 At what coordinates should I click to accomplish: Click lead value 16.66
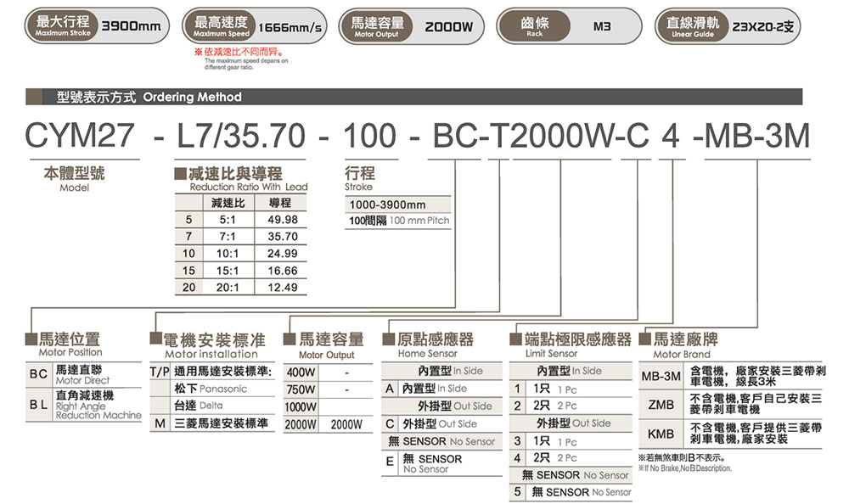[282, 271]
